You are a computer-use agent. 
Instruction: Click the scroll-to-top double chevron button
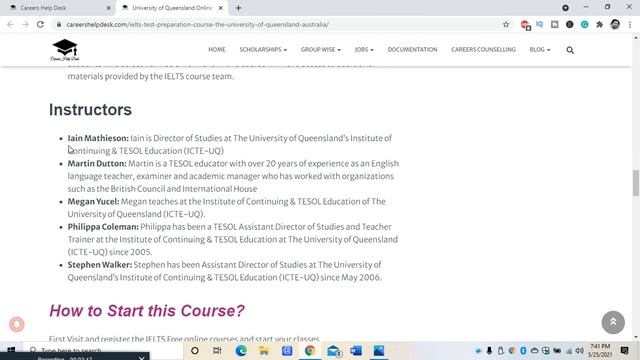click(x=613, y=322)
